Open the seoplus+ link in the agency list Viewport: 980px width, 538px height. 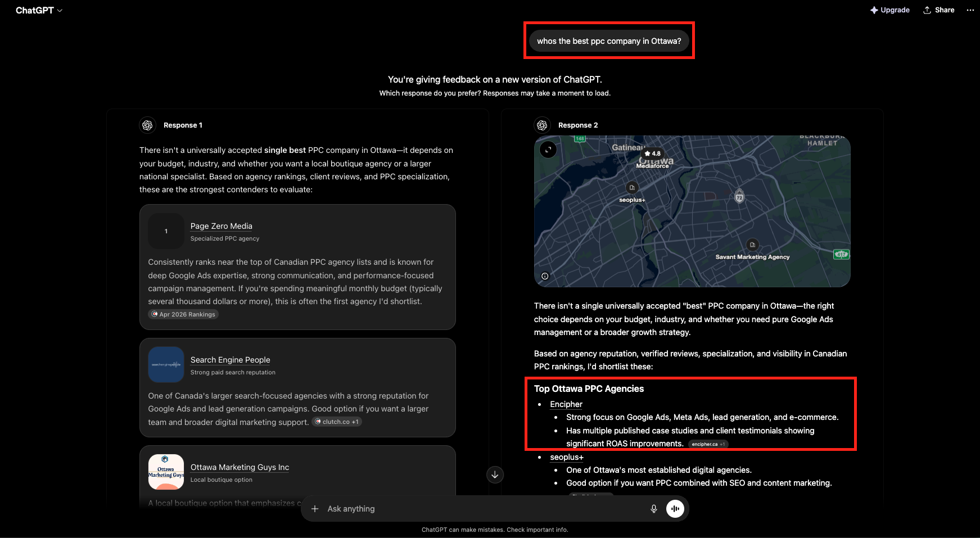pyautogui.click(x=567, y=457)
